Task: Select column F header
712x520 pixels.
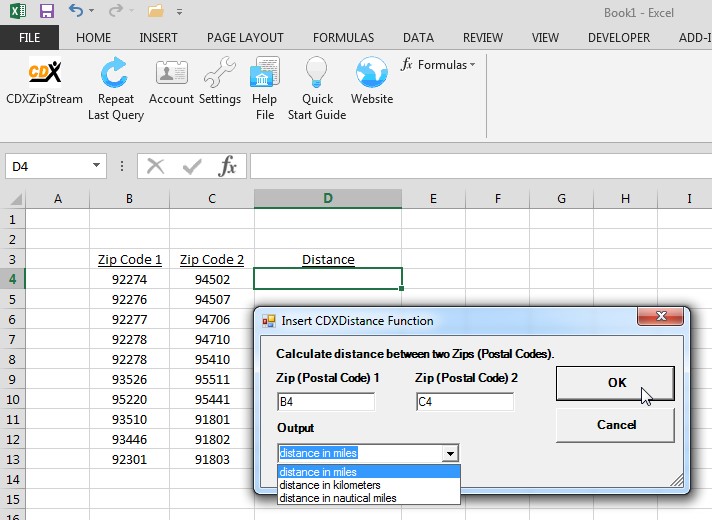Action: coord(498,198)
